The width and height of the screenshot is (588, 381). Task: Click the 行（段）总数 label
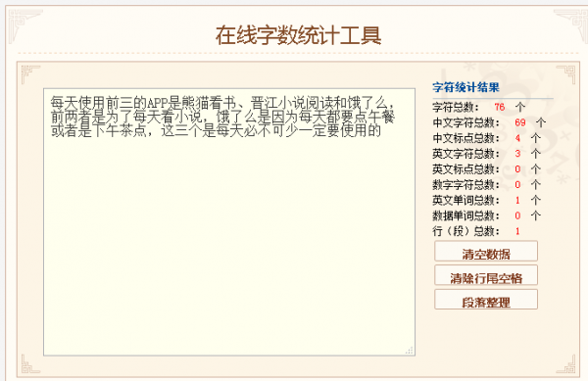(x=465, y=231)
